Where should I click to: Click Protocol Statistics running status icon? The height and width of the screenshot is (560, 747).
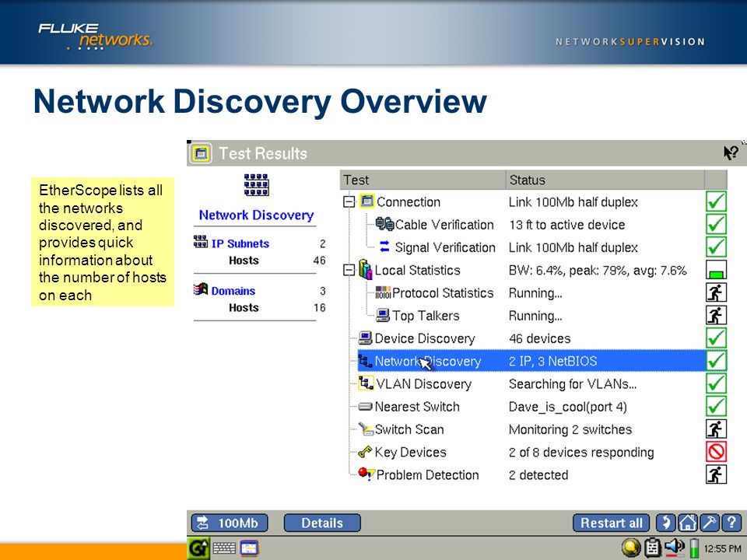tap(716, 292)
